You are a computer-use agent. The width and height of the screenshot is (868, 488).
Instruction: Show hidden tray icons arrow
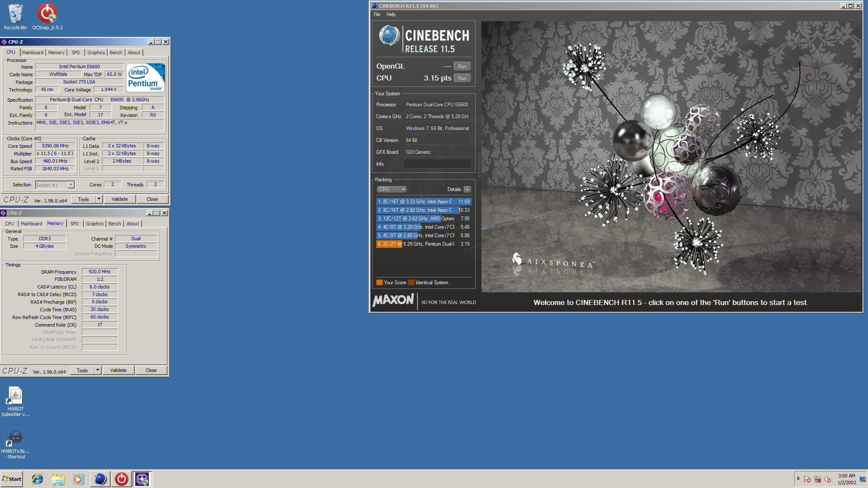pyautogui.click(x=798, y=479)
